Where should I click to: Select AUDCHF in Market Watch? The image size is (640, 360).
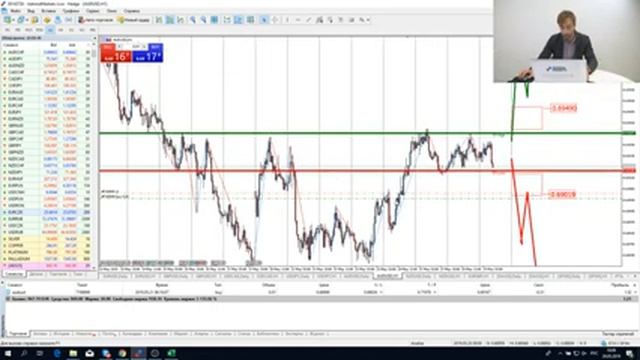47,52
